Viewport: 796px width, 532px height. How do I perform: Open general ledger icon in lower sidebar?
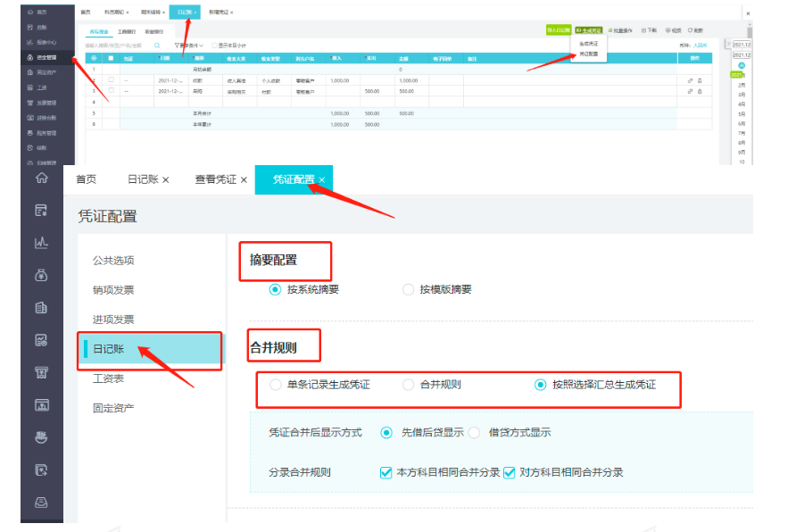point(42,210)
